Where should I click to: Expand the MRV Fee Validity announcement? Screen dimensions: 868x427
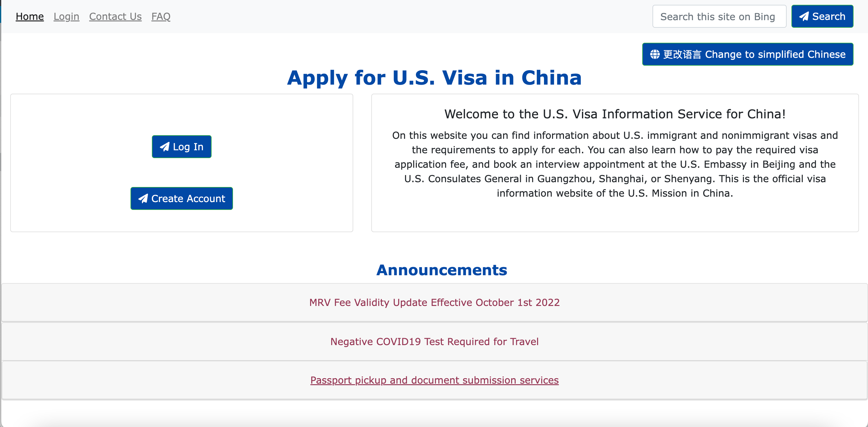click(435, 303)
